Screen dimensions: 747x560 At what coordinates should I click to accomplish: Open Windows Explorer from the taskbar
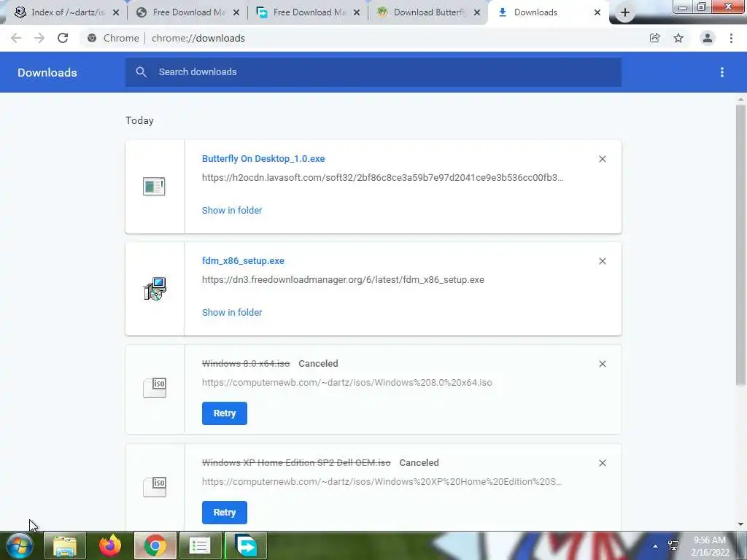click(65, 545)
